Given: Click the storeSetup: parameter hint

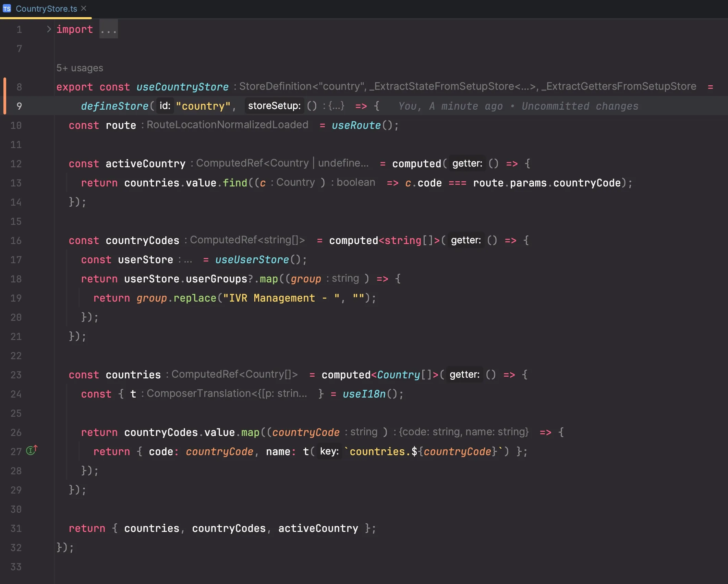Looking at the screenshot, I should (274, 106).
